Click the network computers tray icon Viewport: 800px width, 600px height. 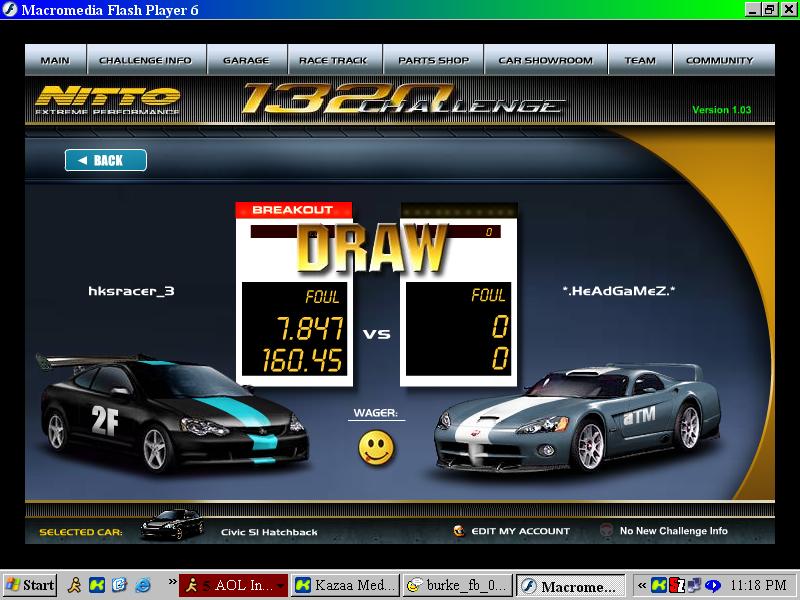(694, 585)
